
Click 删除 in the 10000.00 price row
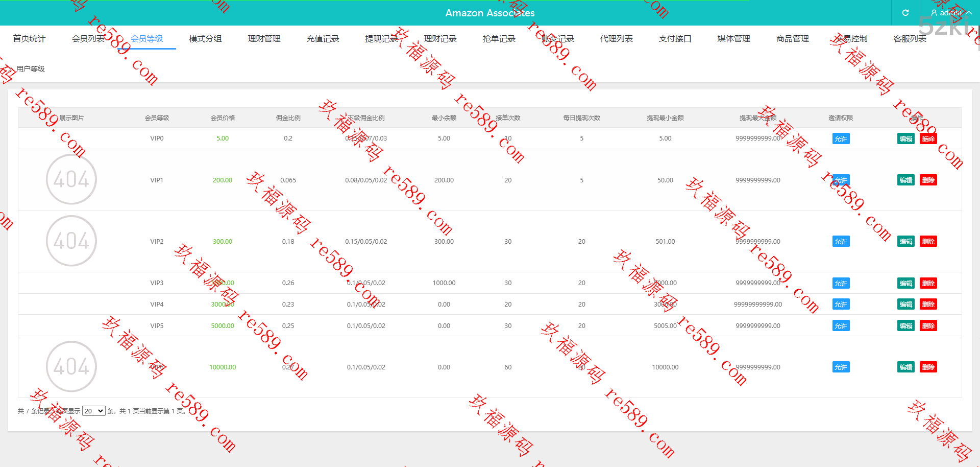pos(928,367)
